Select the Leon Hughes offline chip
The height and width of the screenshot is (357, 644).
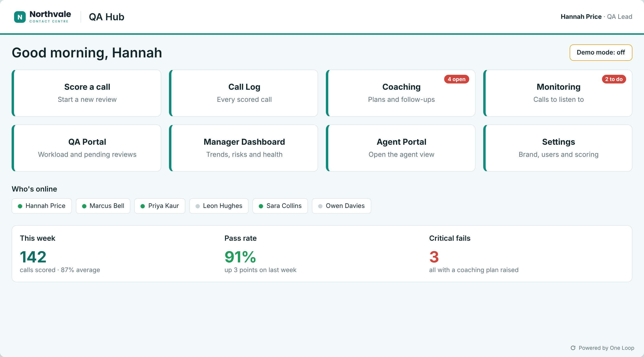click(x=219, y=206)
